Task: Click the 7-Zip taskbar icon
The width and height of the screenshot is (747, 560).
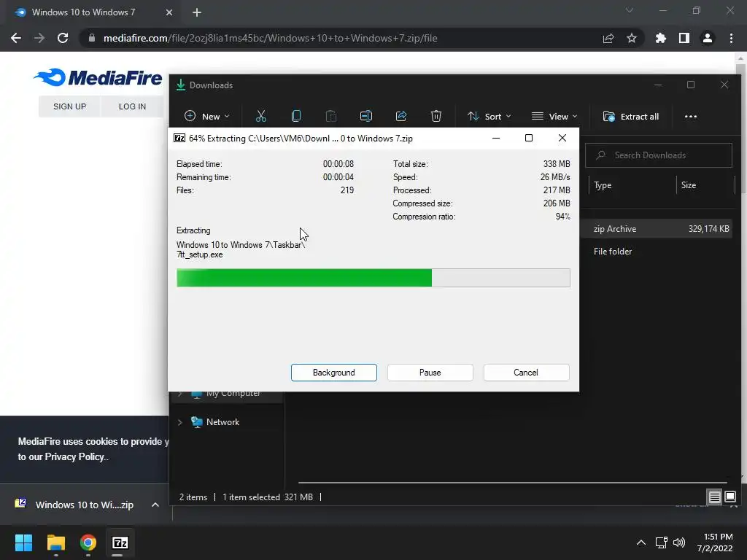Action: tap(120, 542)
